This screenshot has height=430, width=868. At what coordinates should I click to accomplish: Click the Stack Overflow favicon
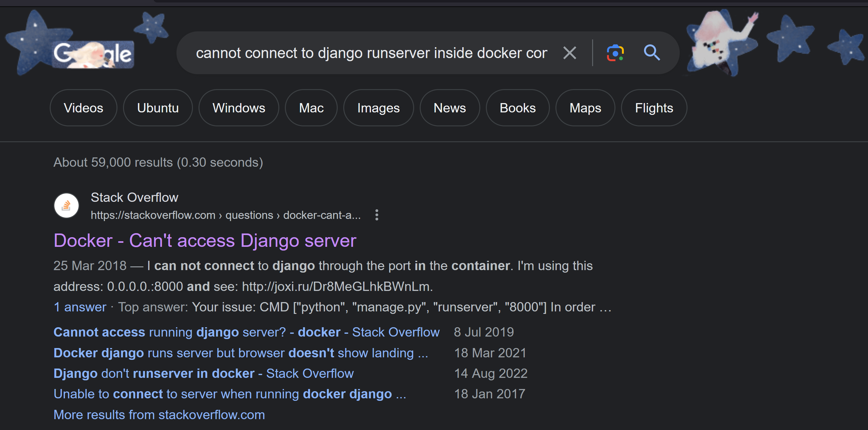point(66,206)
